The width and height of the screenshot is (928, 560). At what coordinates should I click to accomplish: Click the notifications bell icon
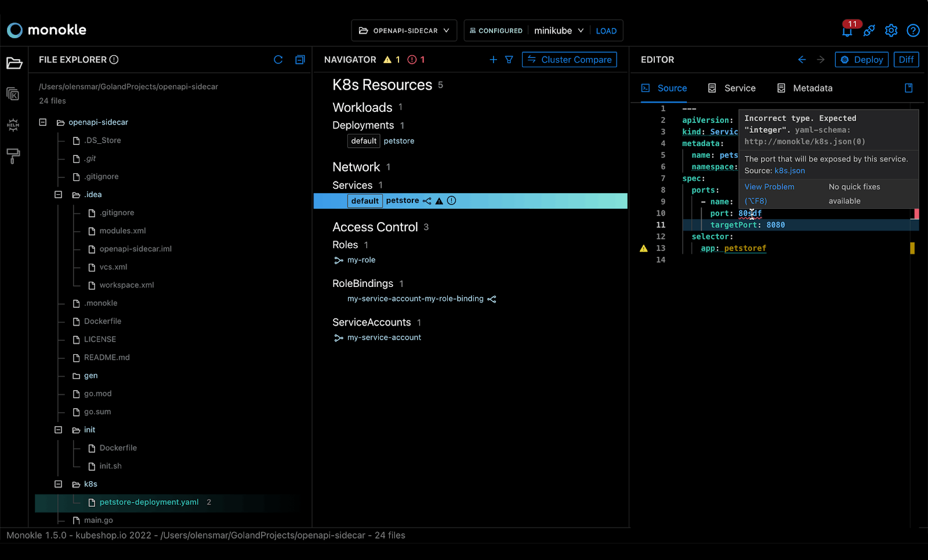click(847, 31)
